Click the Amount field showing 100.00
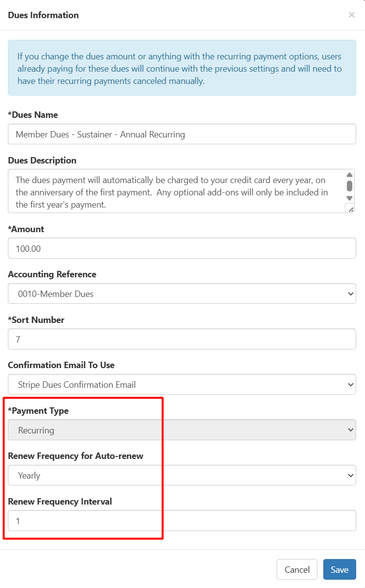365x588 pixels. click(x=182, y=248)
